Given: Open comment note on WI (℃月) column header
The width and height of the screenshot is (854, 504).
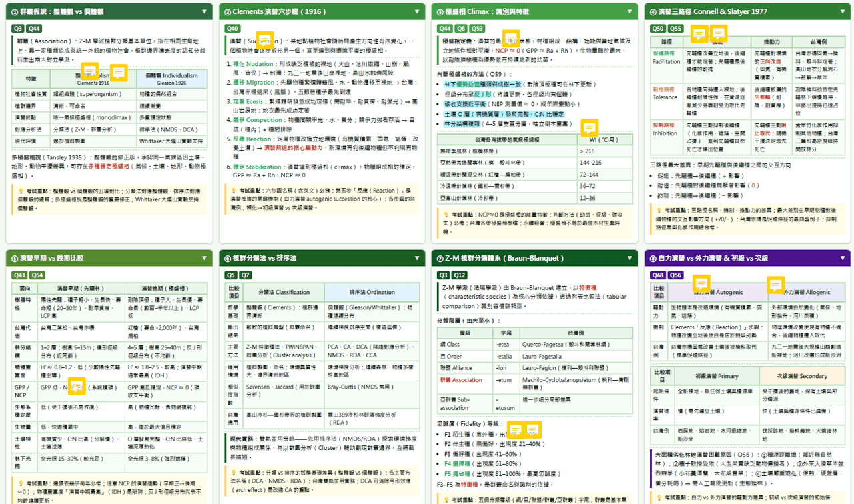Looking at the screenshot, I should click(x=589, y=127).
